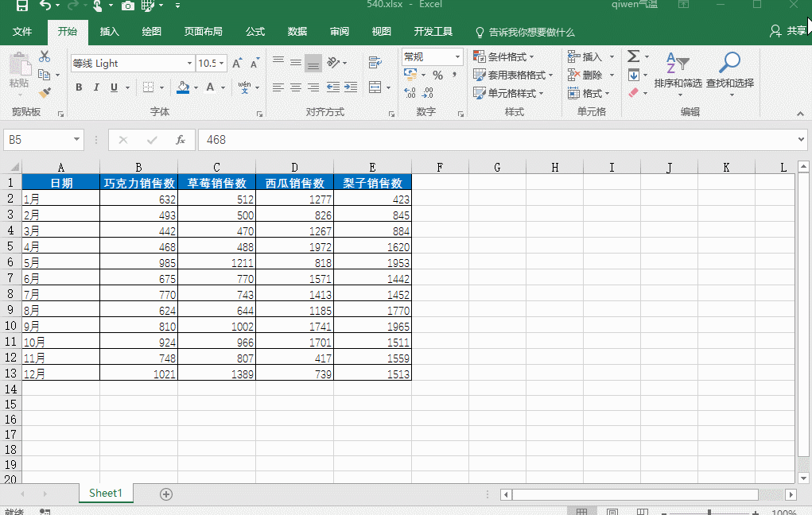Open the 公式 ribbon tab
Screen dimensions: 812x515
pyautogui.click(x=254, y=32)
